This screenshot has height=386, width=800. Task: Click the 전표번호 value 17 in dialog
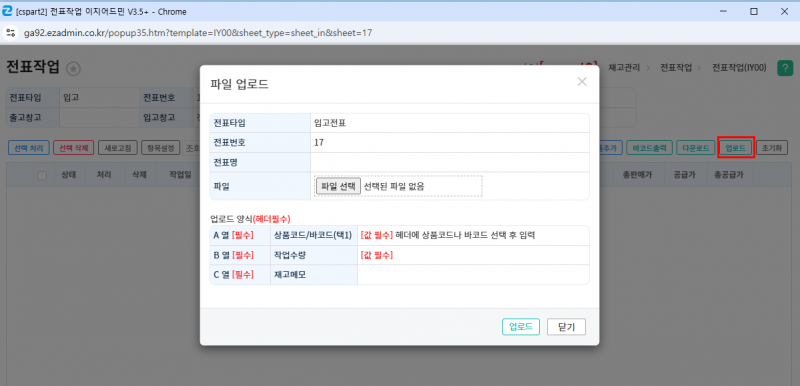[319, 143]
